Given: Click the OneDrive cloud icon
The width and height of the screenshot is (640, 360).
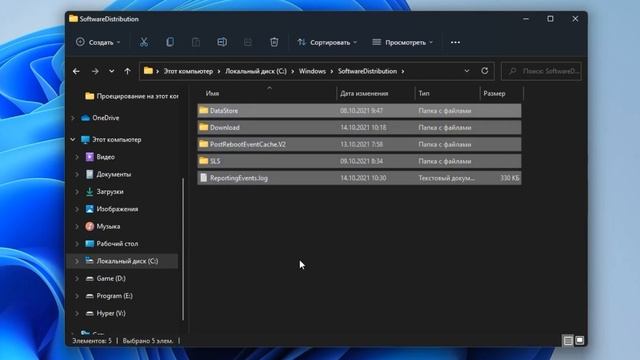Looking at the screenshot, I should (85, 118).
